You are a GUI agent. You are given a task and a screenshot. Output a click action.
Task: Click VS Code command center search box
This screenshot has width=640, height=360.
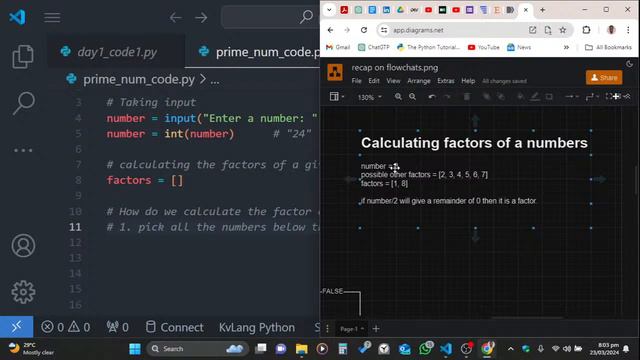pos(271,17)
